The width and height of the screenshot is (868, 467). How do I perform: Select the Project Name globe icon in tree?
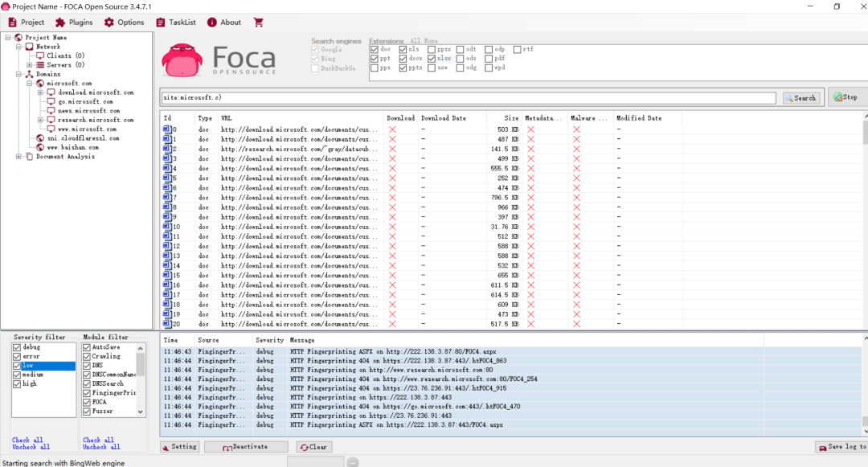coord(18,38)
